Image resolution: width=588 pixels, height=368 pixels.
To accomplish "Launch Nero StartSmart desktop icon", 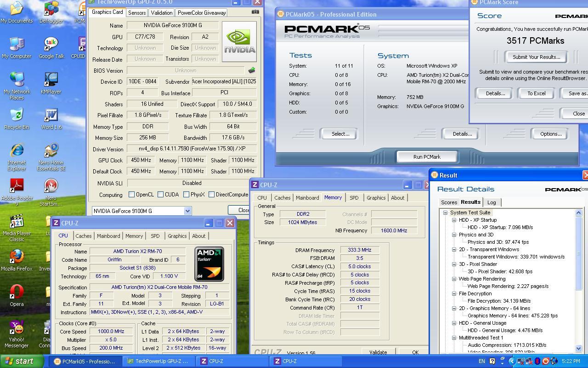I will [51, 192].
